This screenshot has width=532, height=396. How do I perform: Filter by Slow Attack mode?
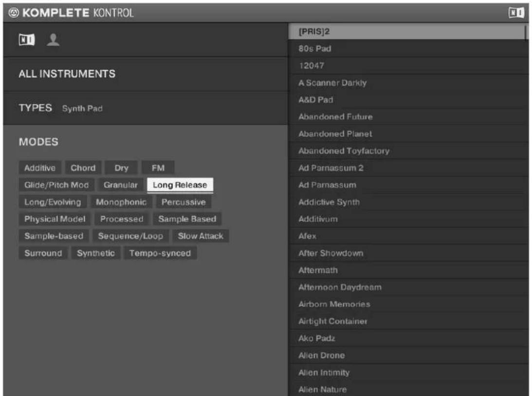point(201,236)
